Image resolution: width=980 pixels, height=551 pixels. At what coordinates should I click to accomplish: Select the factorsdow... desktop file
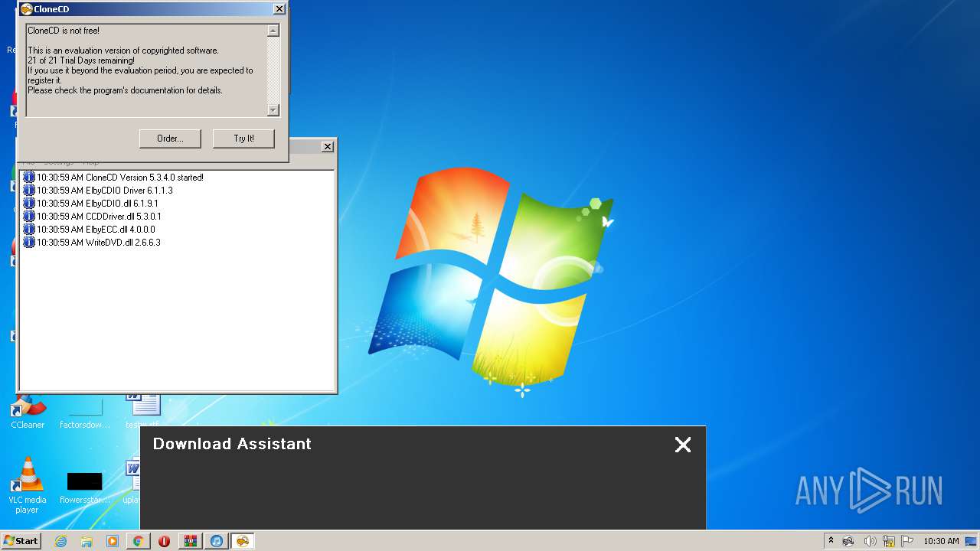(85, 412)
